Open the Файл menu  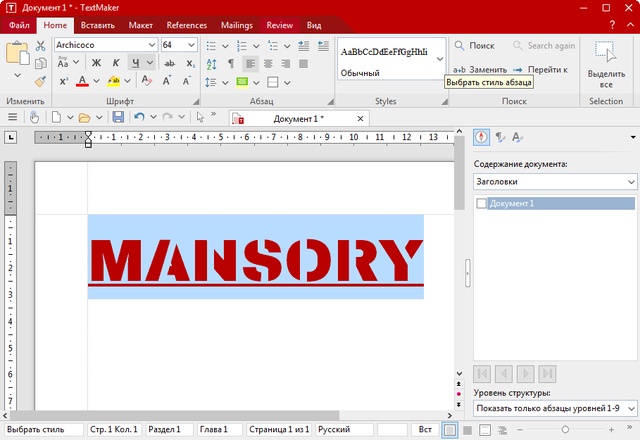click(x=19, y=25)
